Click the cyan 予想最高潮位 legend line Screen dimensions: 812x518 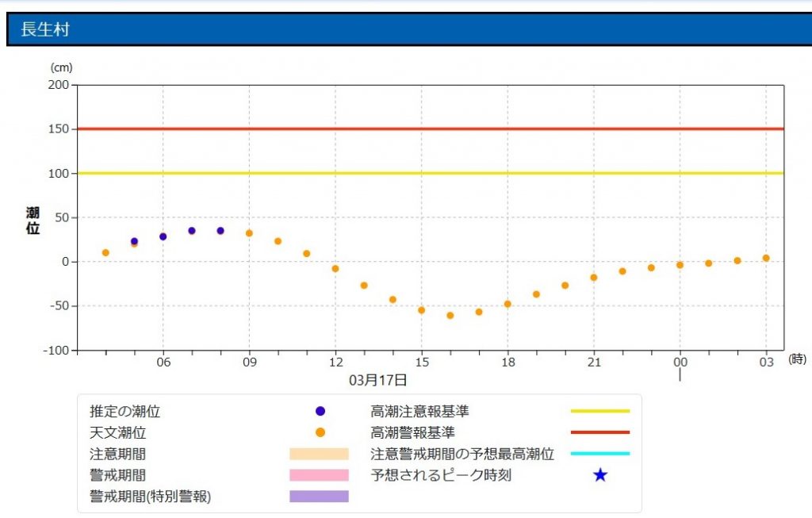[x=600, y=453]
